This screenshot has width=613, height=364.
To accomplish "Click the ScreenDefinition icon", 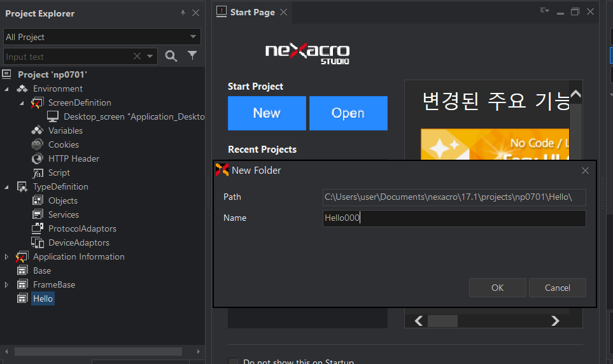I will pyautogui.click(x=37, y=103).
